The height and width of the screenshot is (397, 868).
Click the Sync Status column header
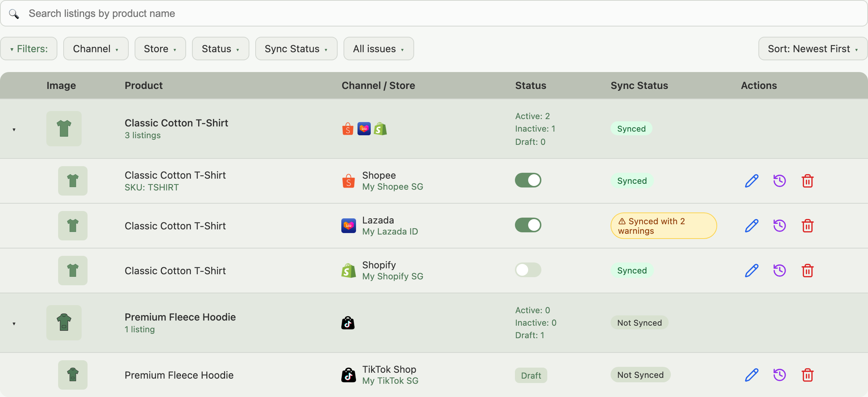(x=639, y=85)
